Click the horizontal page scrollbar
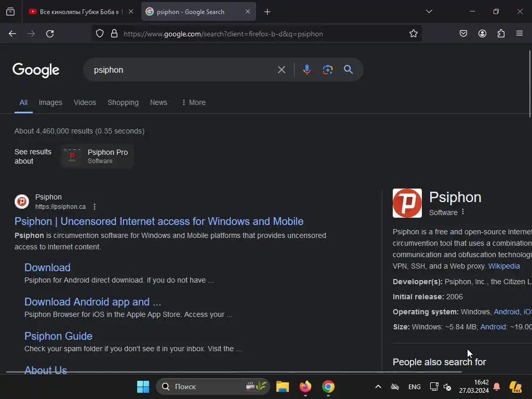Viewport: 532px width, 399px height. pos(234,372)
